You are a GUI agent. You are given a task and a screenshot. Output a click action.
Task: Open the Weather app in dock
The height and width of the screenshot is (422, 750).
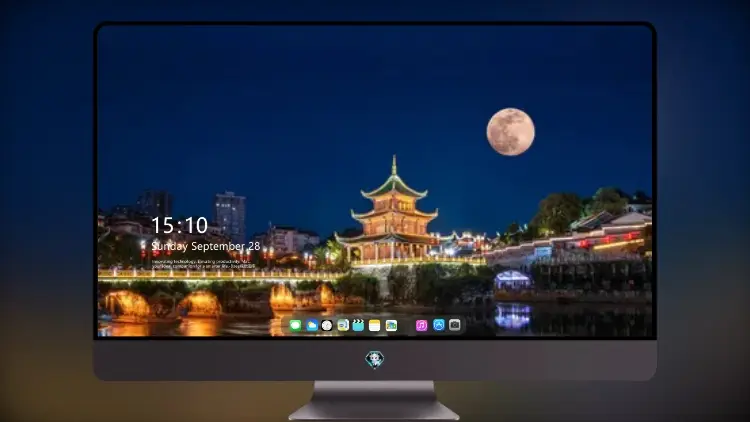tap(311, 325)
